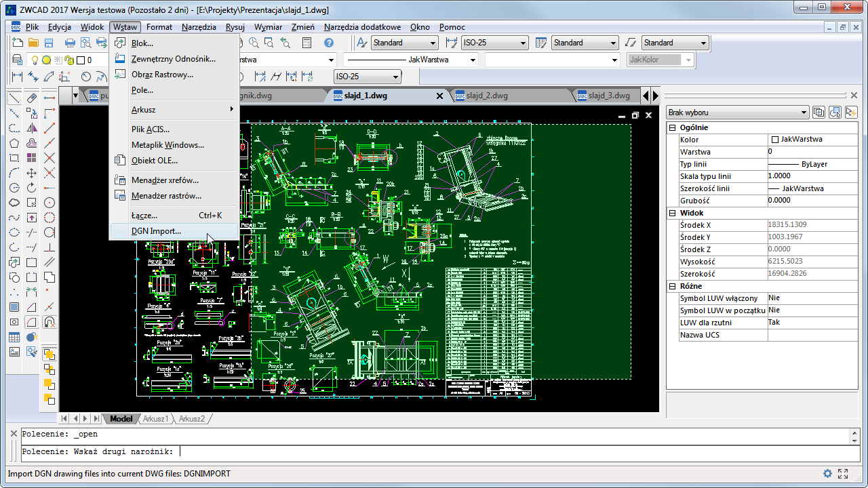Open the calculator tool icon

click(307, 43)
